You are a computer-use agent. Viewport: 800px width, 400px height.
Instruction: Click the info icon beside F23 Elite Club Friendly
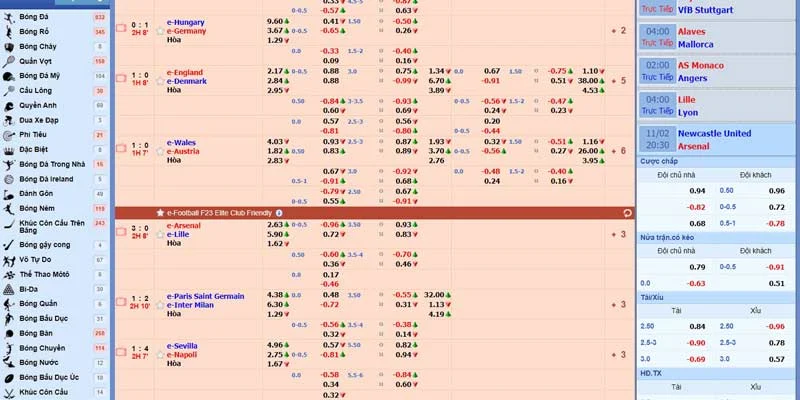279,213
